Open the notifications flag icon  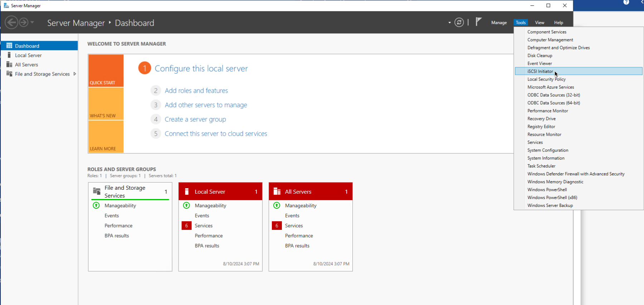point(479,22)
